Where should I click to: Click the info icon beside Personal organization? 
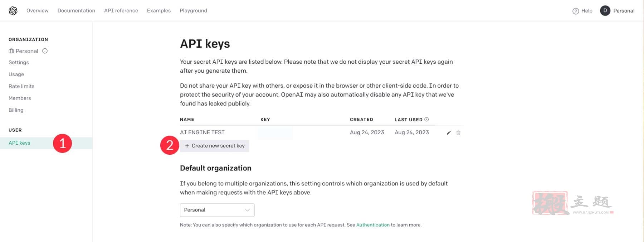tap(45, 51)
